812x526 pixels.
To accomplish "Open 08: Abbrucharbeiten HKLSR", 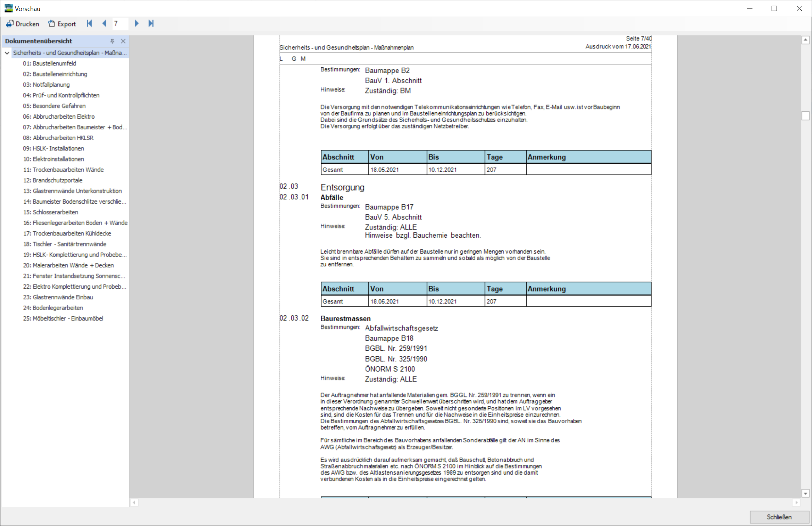I will (58, 138).
